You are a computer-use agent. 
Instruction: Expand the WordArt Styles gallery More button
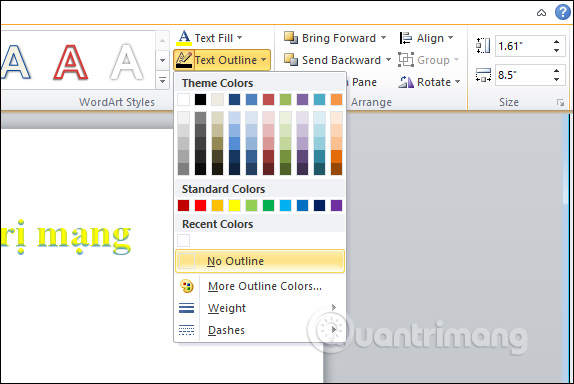click(x=163, y=81)
